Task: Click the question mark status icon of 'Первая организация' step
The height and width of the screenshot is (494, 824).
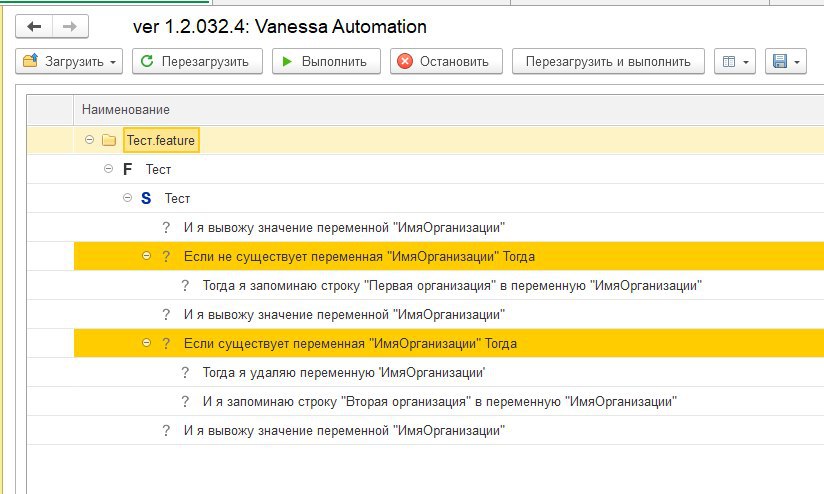Action: click(x=185, y=285)
